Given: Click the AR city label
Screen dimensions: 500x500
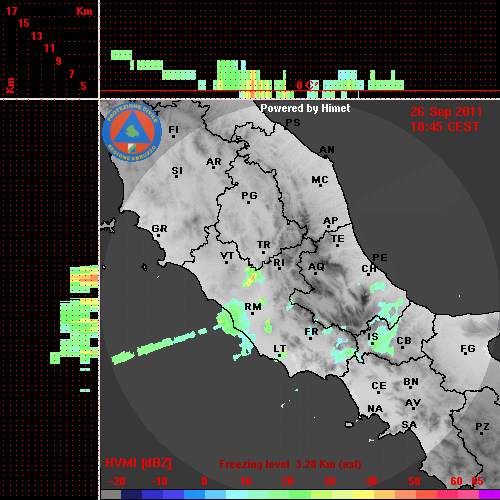Looking at the screenshot, I should click(214, 162).
